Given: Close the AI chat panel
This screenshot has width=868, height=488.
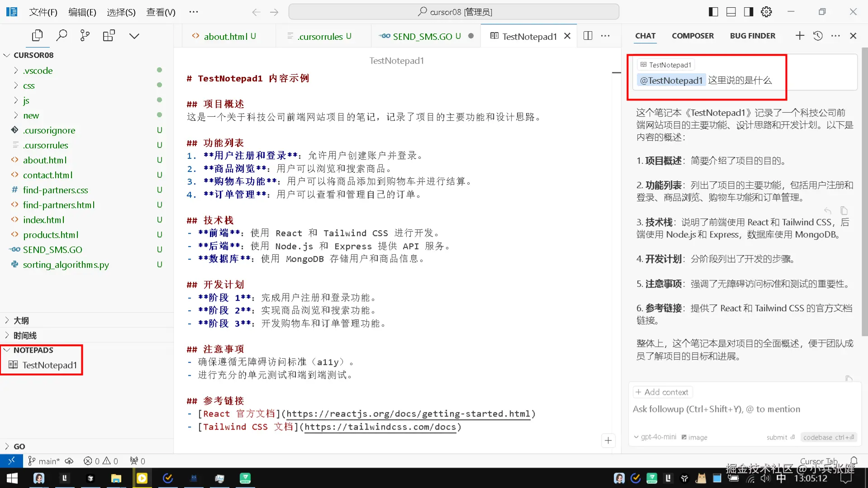Looking at the screenshot, I should [853, 36].
